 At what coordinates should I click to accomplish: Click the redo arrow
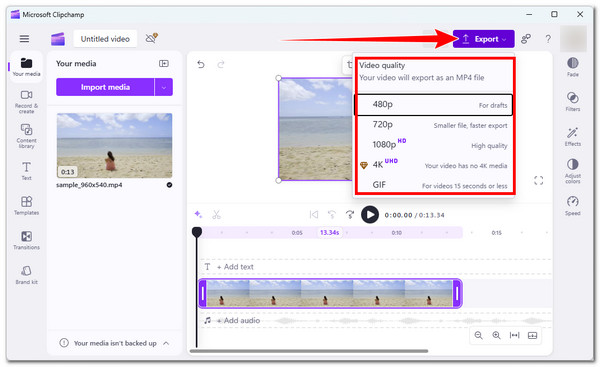(220, 64)
